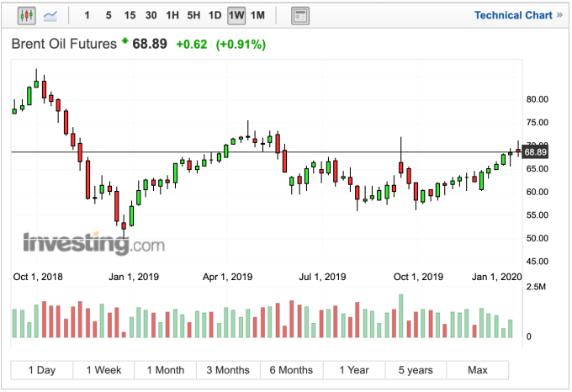Image resolution: width=572 pixels, height=392 pixels.
Task: Select the 1M interval button
Action: [257, 15]
